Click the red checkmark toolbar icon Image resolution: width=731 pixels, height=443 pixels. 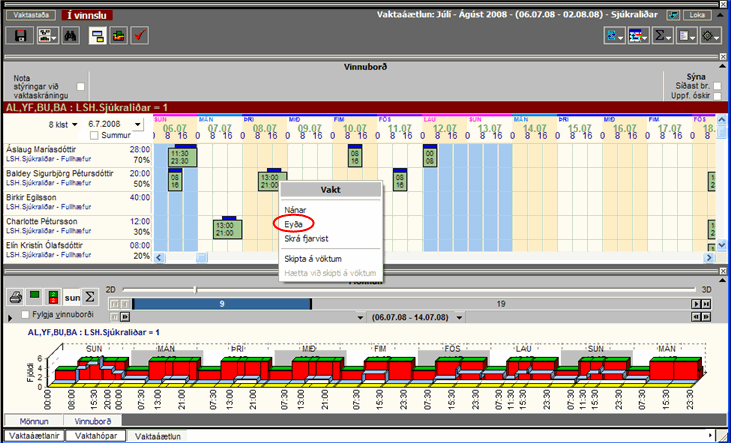point(139,36)
